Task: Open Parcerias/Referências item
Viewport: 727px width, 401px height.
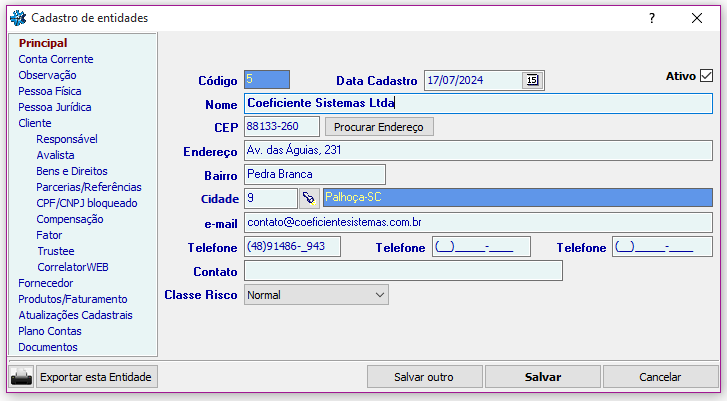Action: pos(89,187)
